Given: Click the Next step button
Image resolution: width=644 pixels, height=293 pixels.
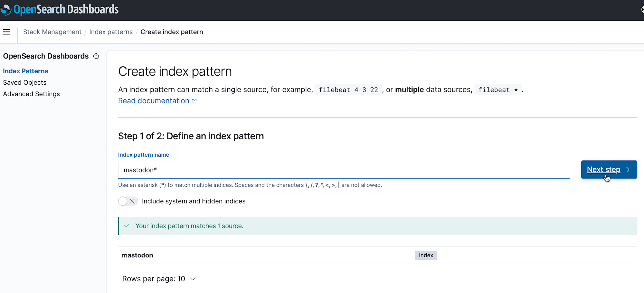Looking at the screenshot, I should coord(609,169).
